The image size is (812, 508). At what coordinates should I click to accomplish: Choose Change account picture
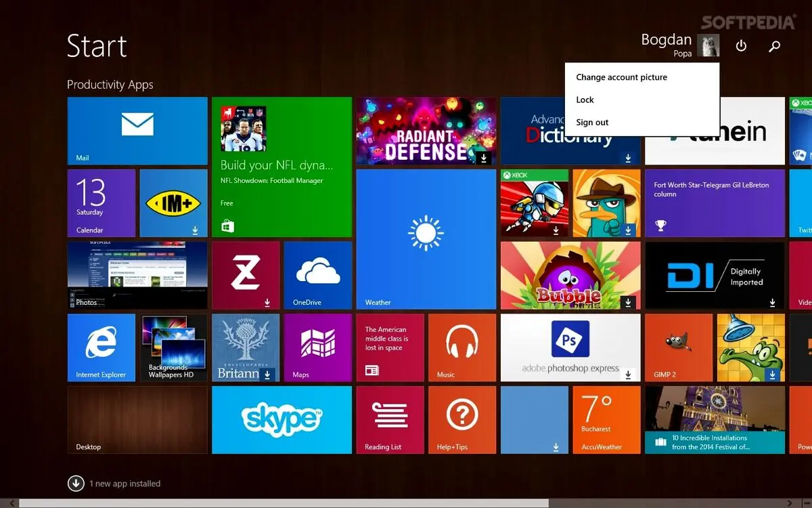tap(642, 77)
